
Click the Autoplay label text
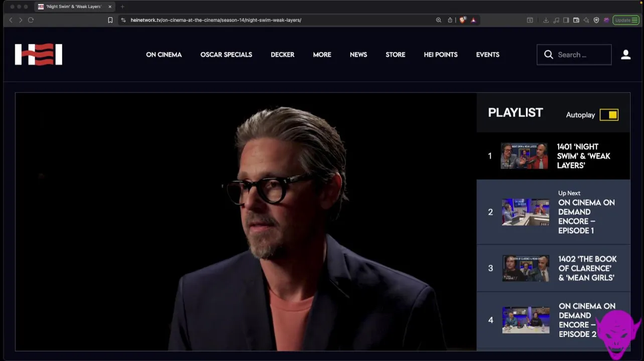pos(580,115)
